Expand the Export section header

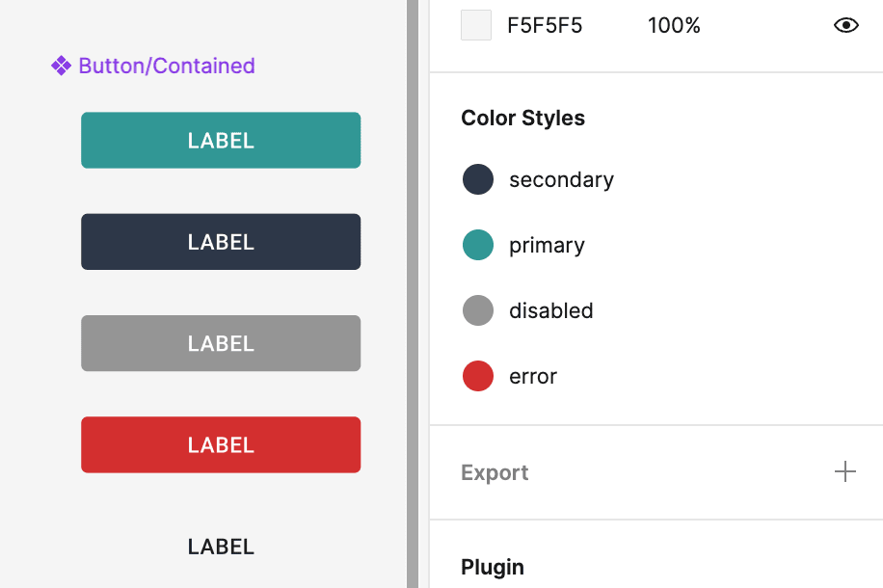[x=495, y=472]
